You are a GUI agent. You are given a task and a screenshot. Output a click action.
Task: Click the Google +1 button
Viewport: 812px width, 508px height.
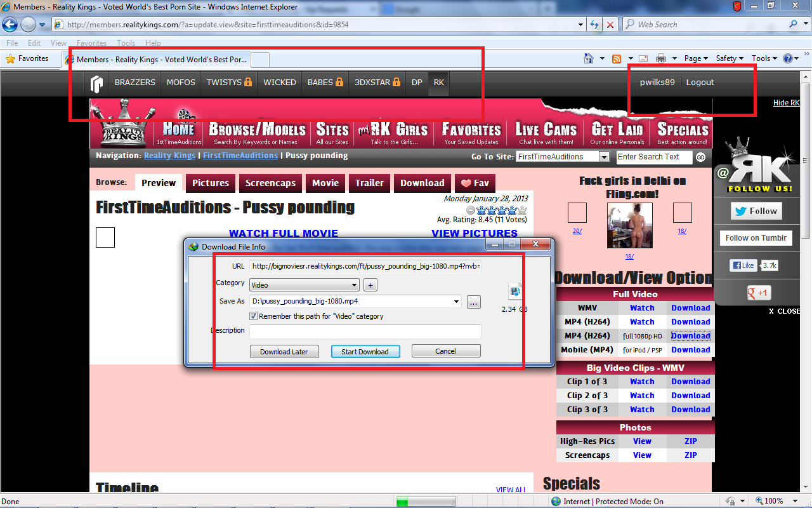tap(759, 293)
